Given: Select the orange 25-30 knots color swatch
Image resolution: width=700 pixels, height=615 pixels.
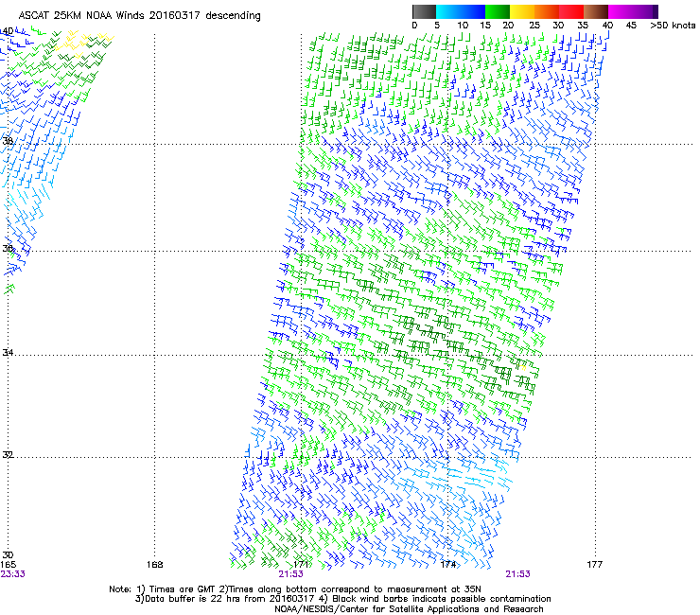Looking at the screenshot, I should 547,11.
